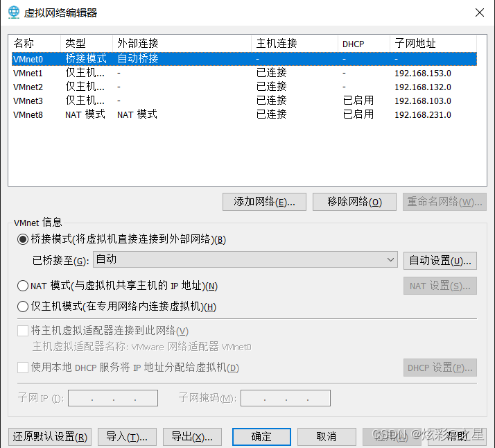
Task: Click NAT 模式 external connection cell of VMnet8
Action: pos(137,114)
